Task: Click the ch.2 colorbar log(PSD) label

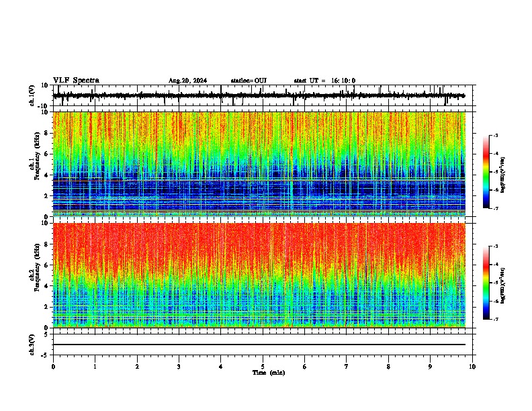Action: 503,285
